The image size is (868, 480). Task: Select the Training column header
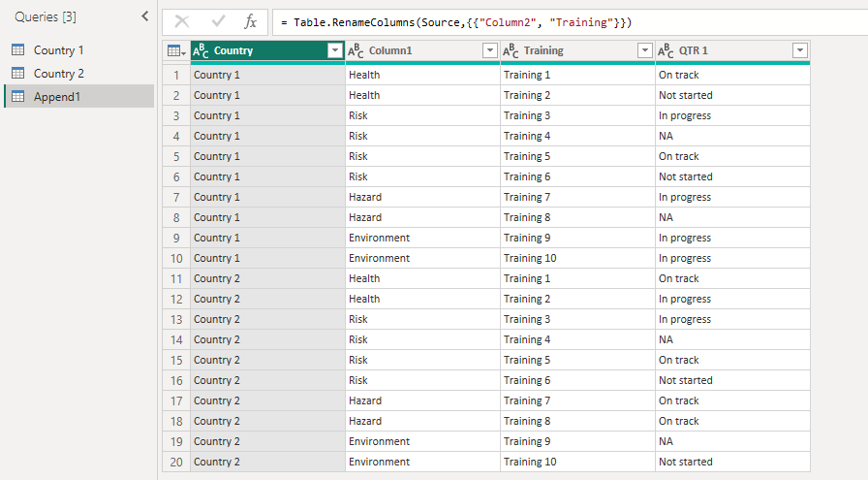click(x=577, y=51)
